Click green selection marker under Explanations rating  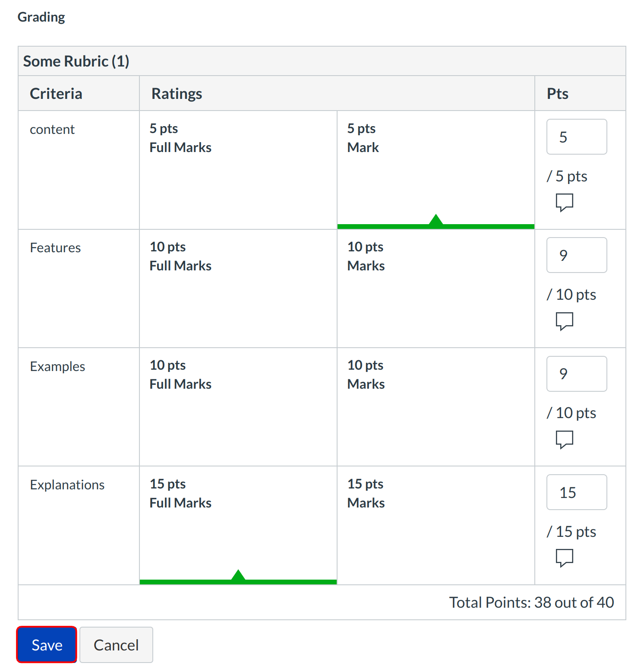click(238, 578)
